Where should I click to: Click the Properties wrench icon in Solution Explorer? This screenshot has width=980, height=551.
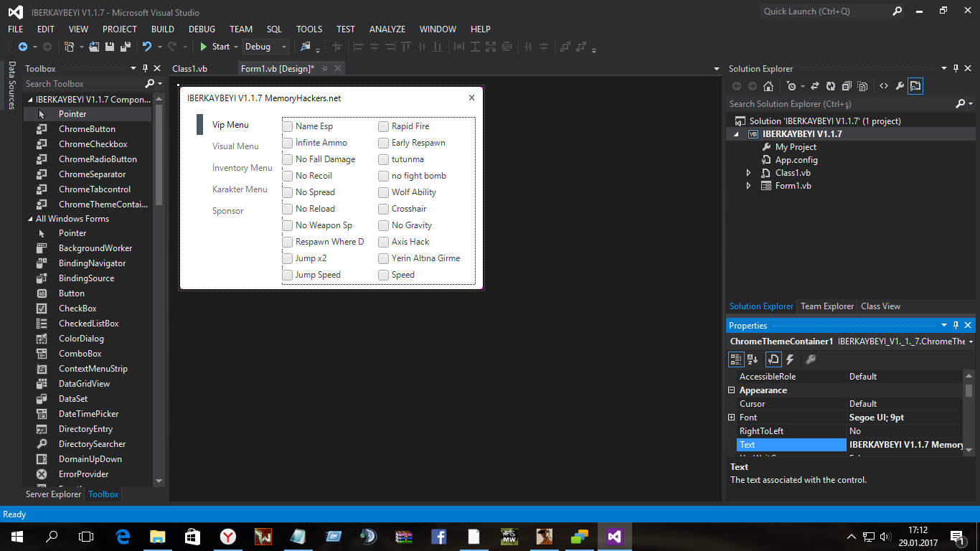[900, 86]
